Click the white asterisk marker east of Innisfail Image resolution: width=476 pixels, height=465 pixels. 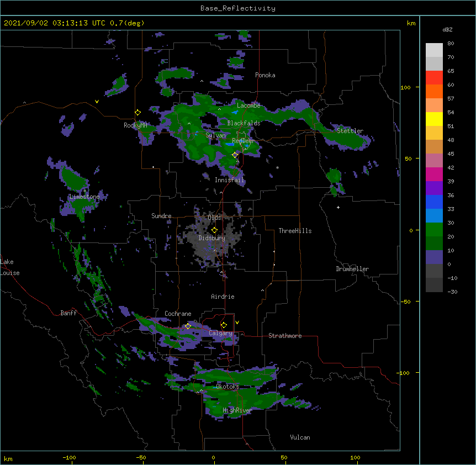coord(277,167)
